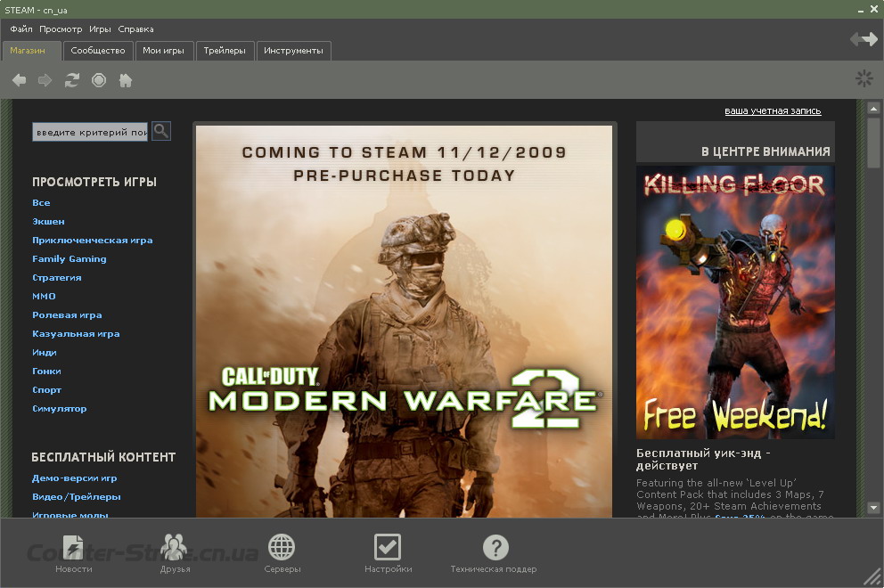Open Настройки settings
The width and height of the screenshot is (884, 588).
coord(388,553)
